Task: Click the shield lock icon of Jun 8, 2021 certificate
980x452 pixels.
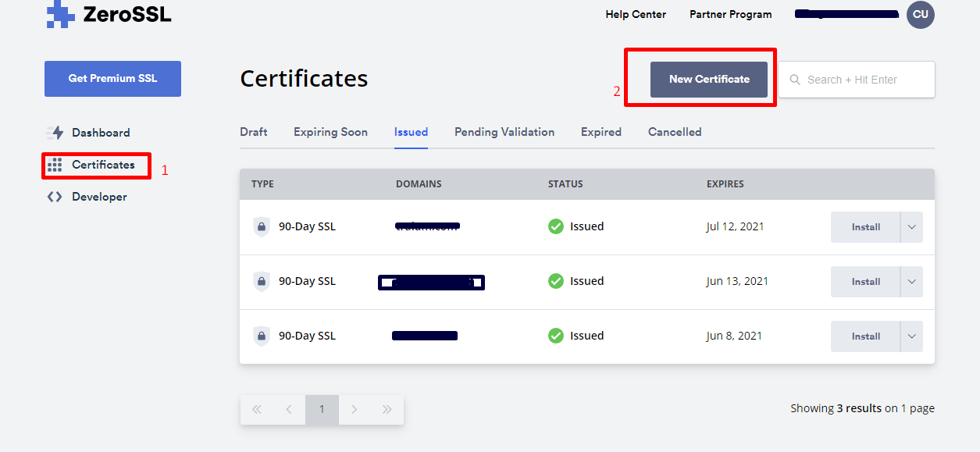Action: pos(262,336)
